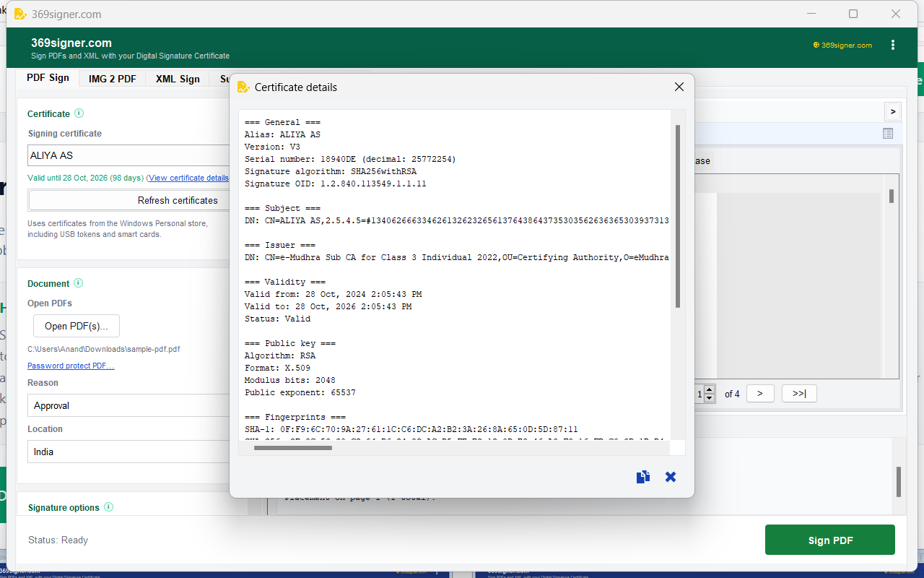
Task: Click the Subject DN line
Action: pos(457,220)
